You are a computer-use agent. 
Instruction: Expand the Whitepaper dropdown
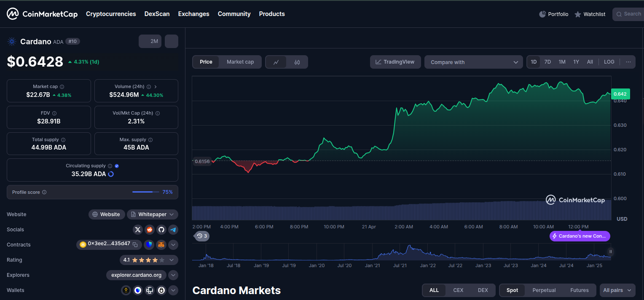153,214
